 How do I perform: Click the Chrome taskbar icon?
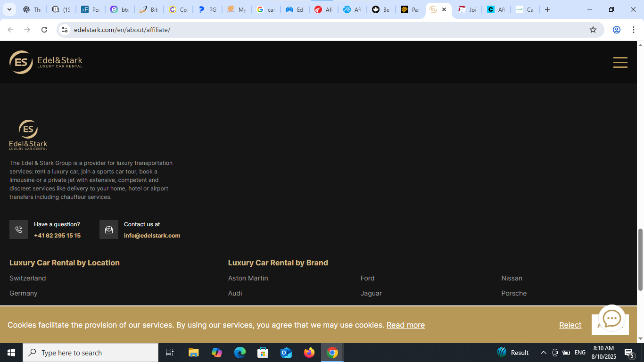[332, 353]
